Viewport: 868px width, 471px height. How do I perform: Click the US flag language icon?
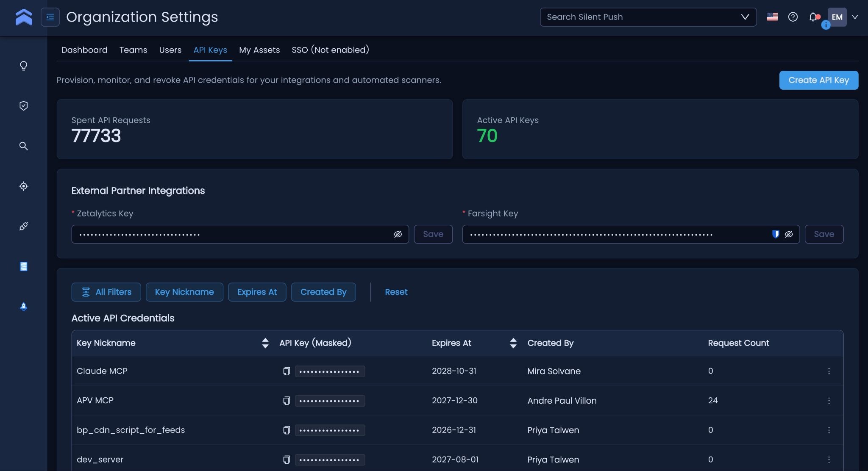(x=772, y=17)
